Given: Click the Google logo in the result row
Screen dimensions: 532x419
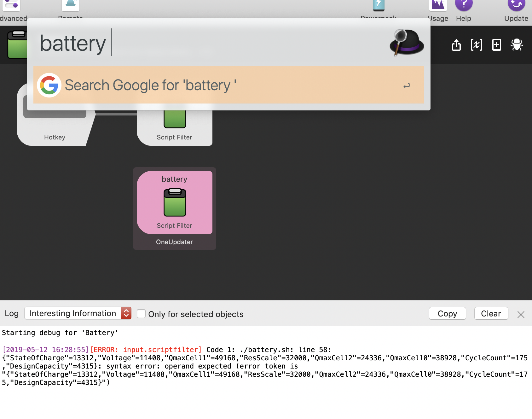Looking at the screenshot, I should [x=49, y=85].
